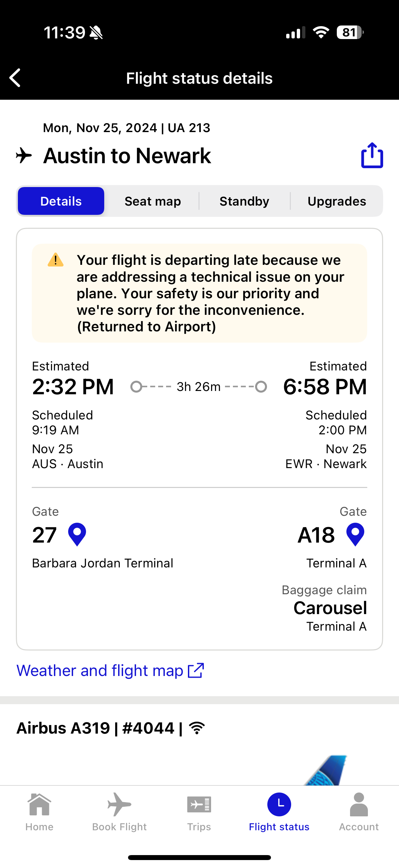Image resolution: width=399 pixels, height=868 pixels.
Task: Switch to the Standby tab
Action: click(244, 201)
